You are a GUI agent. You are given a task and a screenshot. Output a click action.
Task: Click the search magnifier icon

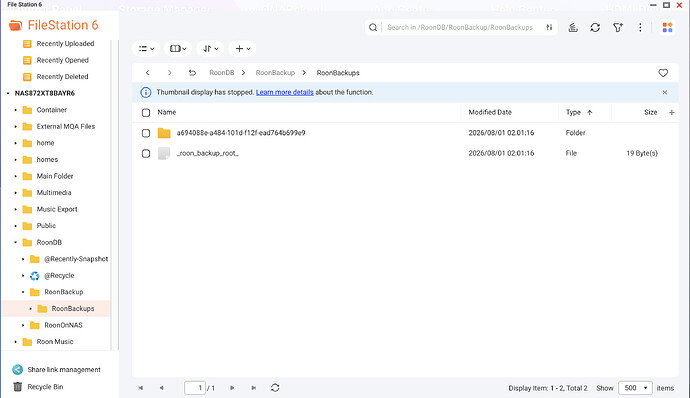373,27
